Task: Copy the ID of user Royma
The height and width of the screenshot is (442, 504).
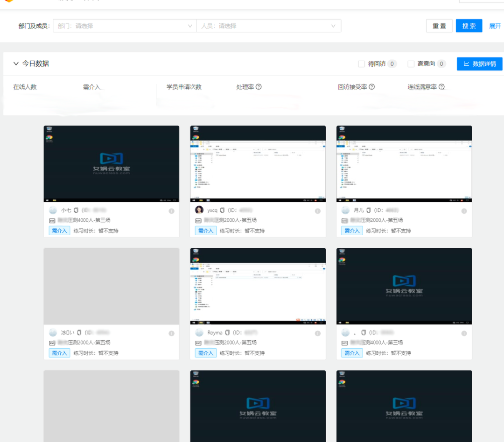Action: coord(227,332)
